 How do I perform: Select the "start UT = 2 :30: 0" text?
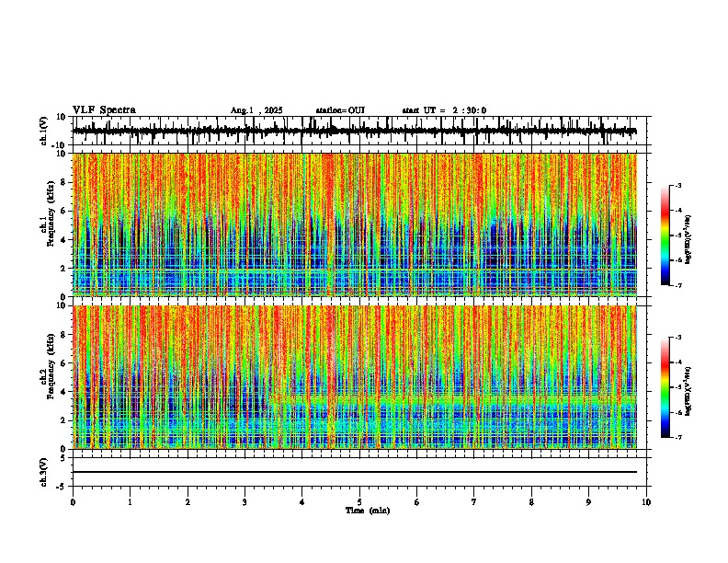tap(444, 110)
